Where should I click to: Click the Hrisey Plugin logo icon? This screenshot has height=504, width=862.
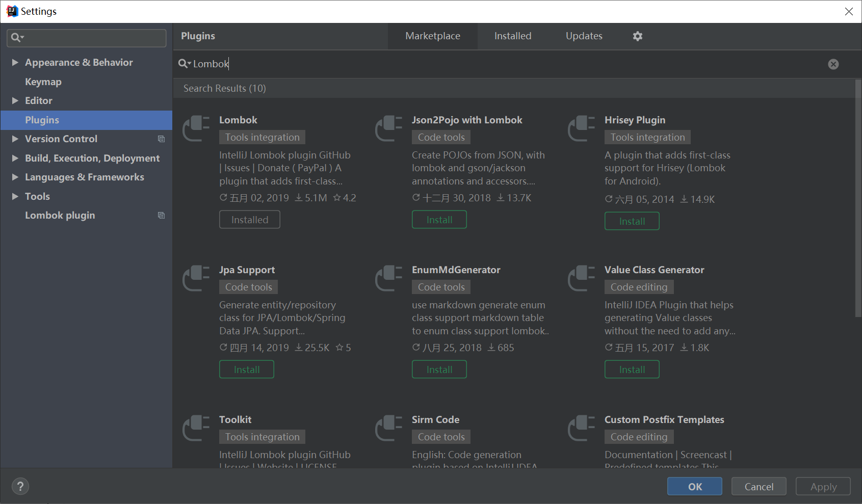[x=582, y=128]
